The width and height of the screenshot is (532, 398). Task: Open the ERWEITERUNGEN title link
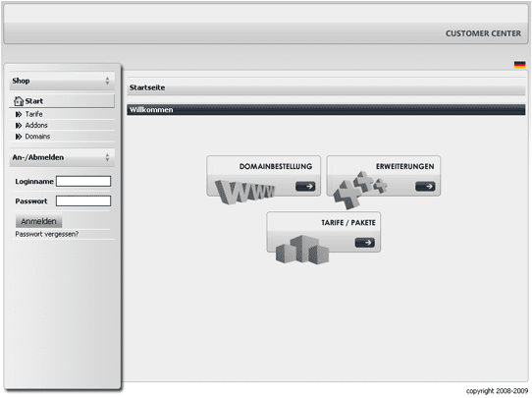coord(404,166)
